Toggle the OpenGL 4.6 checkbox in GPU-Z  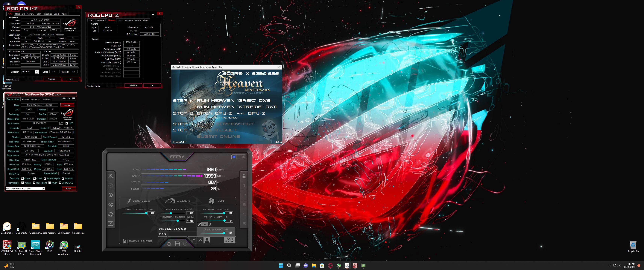60,183
